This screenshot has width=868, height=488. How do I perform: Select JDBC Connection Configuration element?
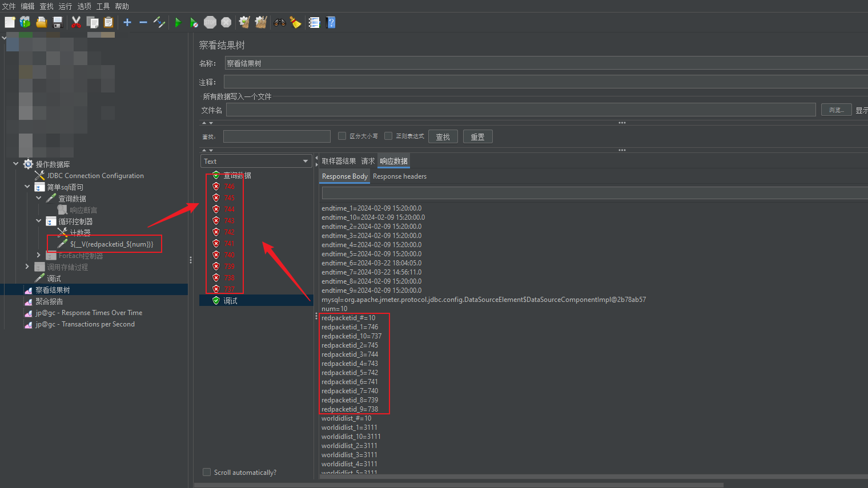pyautogui.click(x=95, y=176)
